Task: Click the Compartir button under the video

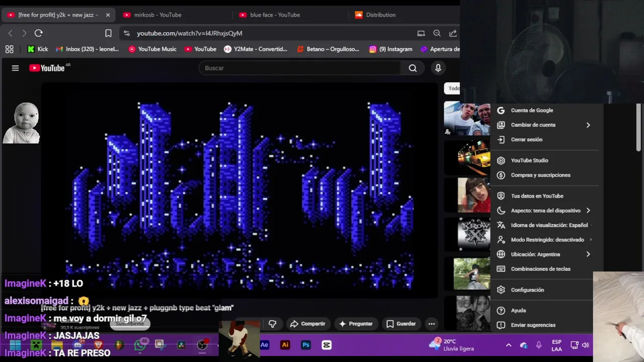Action: click(x=307, y=324)
